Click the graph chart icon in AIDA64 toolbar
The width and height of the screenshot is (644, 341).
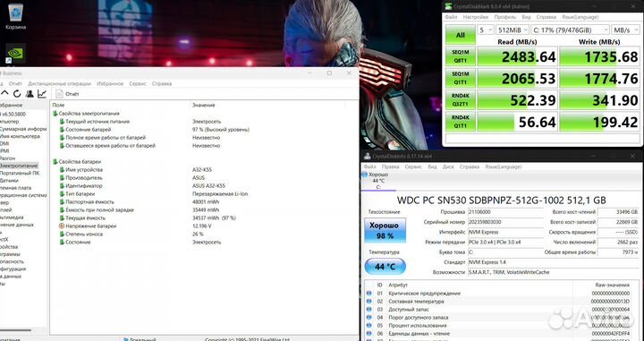[42, 94]
